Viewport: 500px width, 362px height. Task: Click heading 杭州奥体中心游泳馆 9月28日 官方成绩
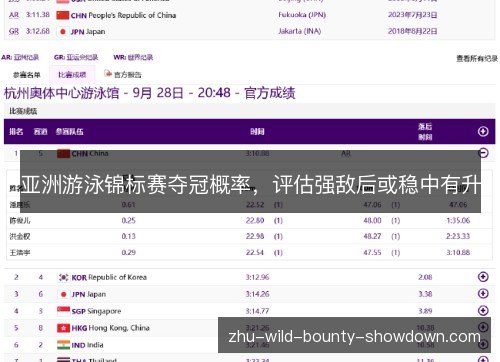149,93
